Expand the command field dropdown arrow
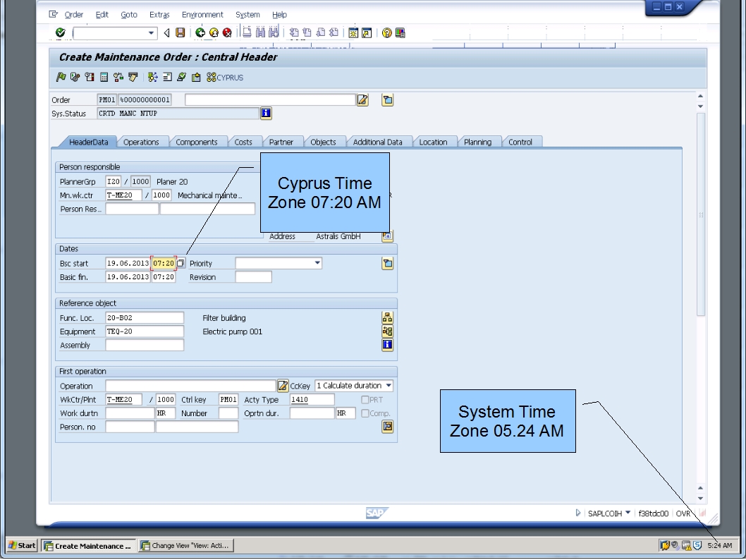746x560 pixels. (150, 32)
